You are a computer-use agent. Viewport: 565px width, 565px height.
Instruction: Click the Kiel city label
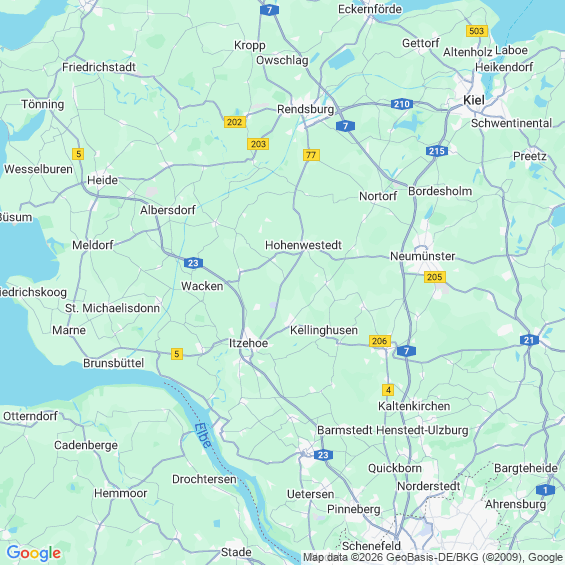pyautogui.click(x=473, y=100)
